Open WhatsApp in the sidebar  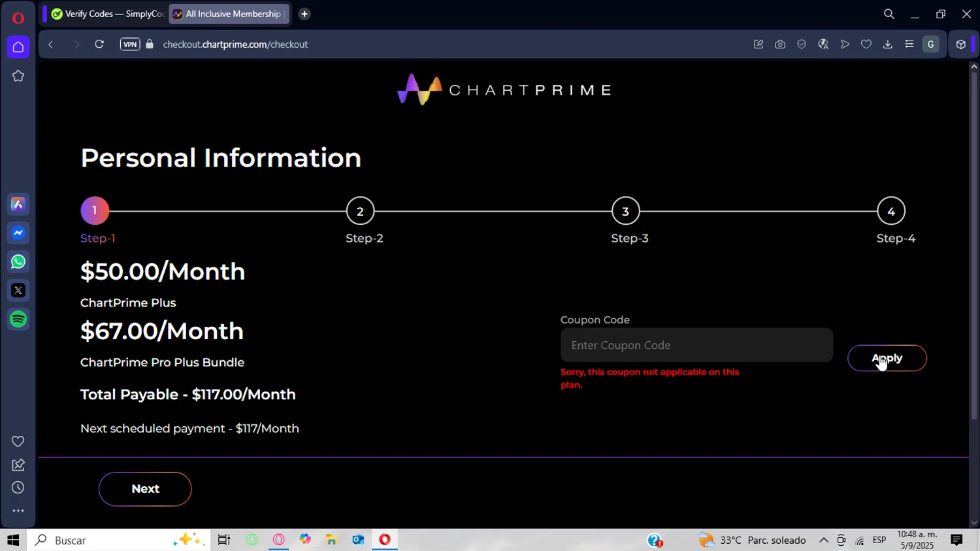18,261
